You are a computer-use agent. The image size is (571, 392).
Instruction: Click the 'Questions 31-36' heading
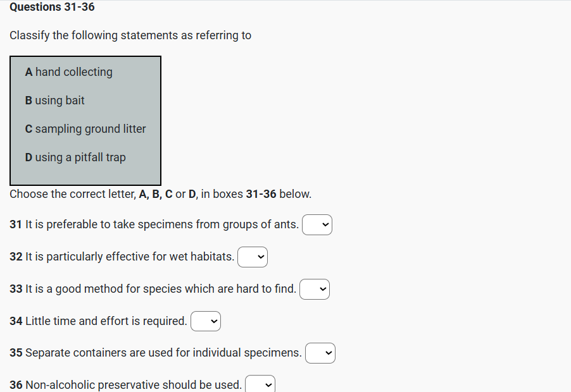pyautogui.click(x=52, y=7)
